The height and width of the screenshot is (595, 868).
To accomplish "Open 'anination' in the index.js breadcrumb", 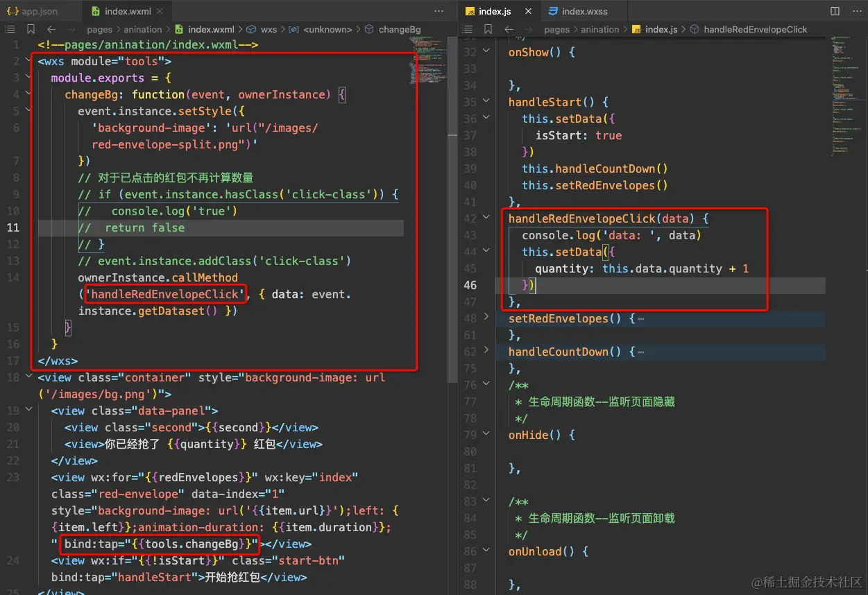I will [x=599, y=29].
